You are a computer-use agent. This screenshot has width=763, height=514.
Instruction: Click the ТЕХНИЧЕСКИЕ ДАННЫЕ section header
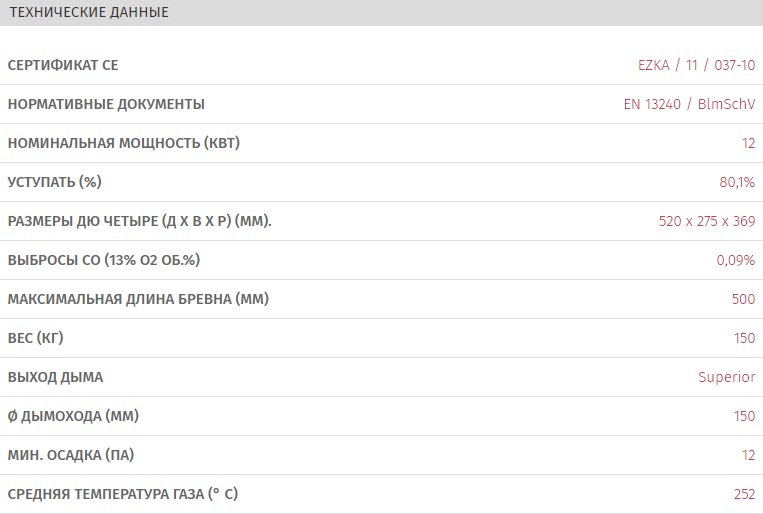pos(88,13)
